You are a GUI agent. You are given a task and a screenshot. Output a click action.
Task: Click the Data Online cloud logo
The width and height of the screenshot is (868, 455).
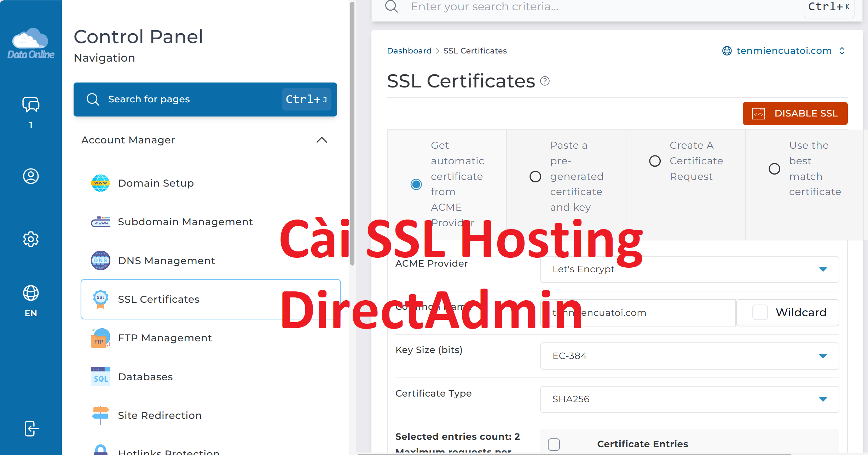coord(31,43)
